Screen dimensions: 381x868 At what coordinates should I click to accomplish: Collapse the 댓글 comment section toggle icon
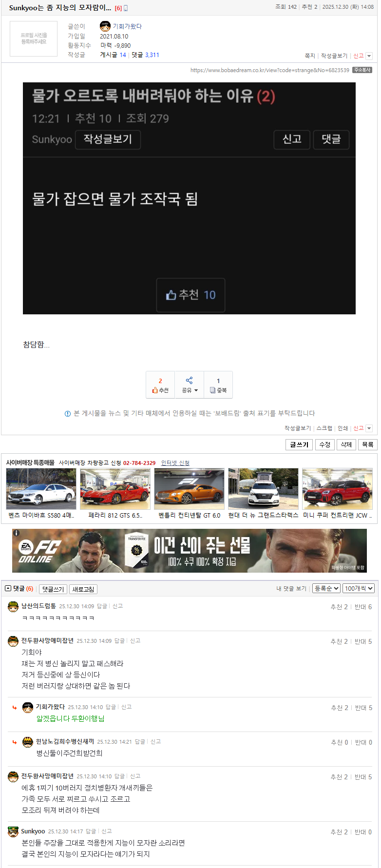point(8,589)
